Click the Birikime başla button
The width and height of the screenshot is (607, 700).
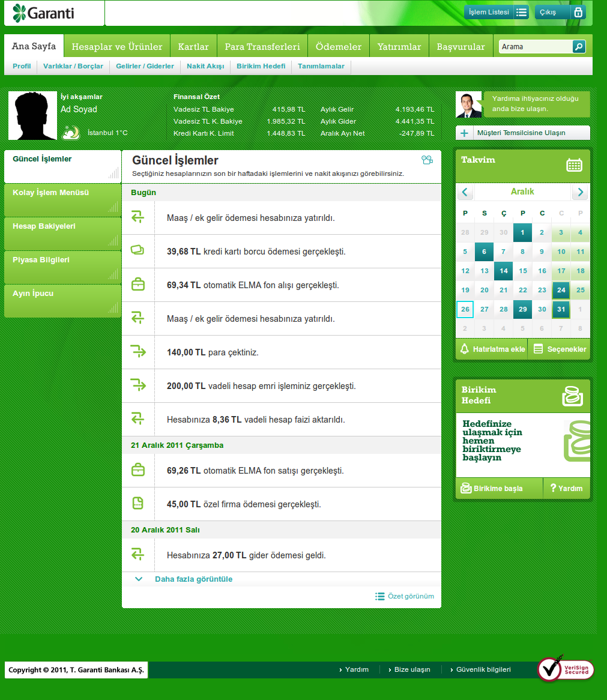(x=500, y=488)
